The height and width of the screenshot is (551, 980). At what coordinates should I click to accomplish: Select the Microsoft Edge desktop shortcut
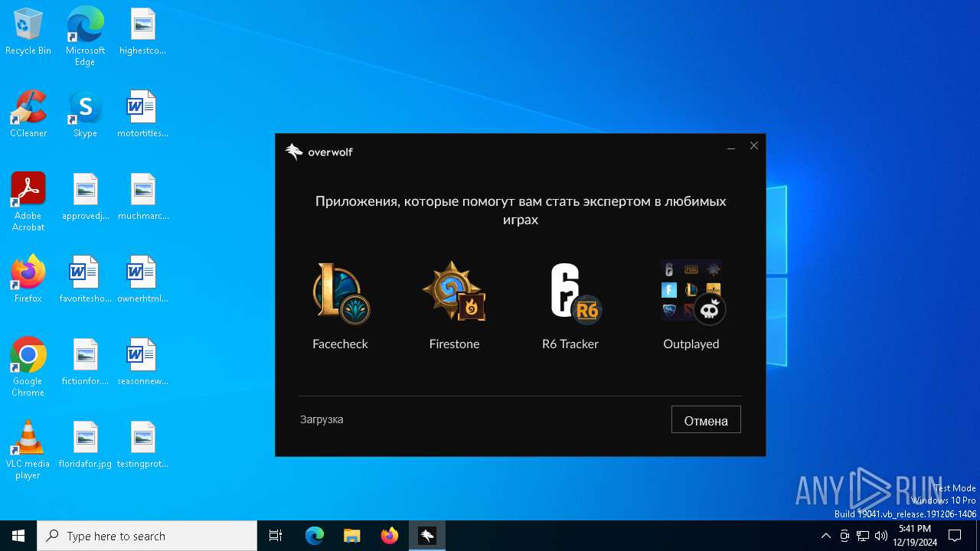tap(85, 37)
